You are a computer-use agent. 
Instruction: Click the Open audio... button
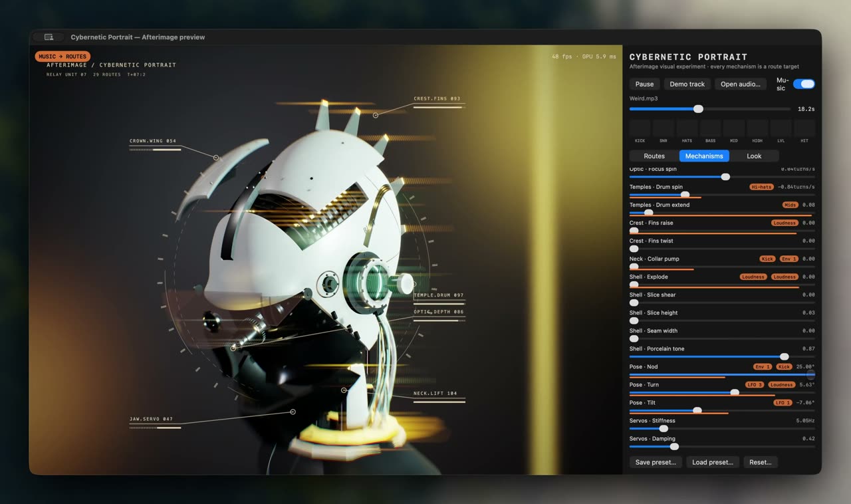click(741, 84)
